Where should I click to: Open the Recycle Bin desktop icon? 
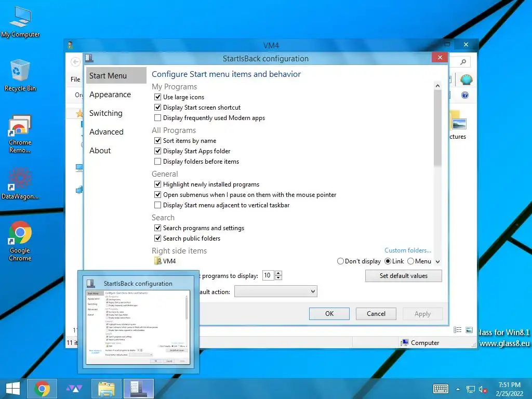click(x=20, y=75)
